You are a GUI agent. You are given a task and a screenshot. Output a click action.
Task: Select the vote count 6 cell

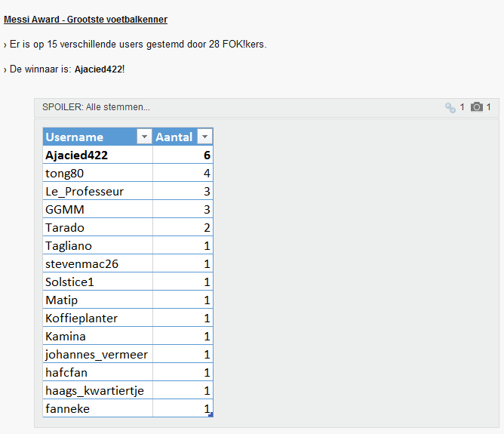[183, 155]
